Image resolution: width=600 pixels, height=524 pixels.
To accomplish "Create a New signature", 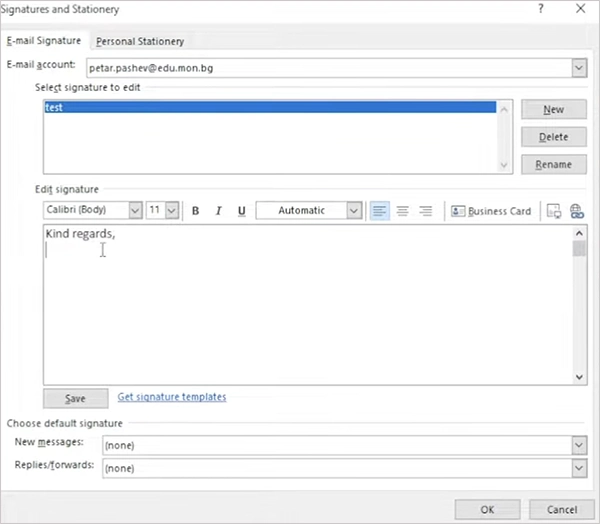I will (554, 109).
